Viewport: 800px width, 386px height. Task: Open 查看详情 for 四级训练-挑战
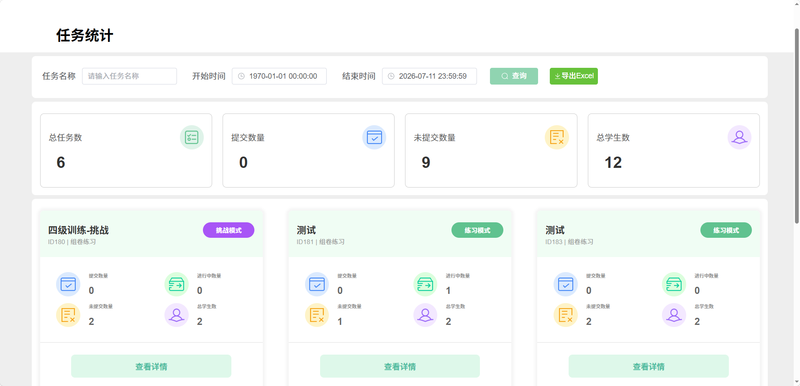[x=151, y=366]
